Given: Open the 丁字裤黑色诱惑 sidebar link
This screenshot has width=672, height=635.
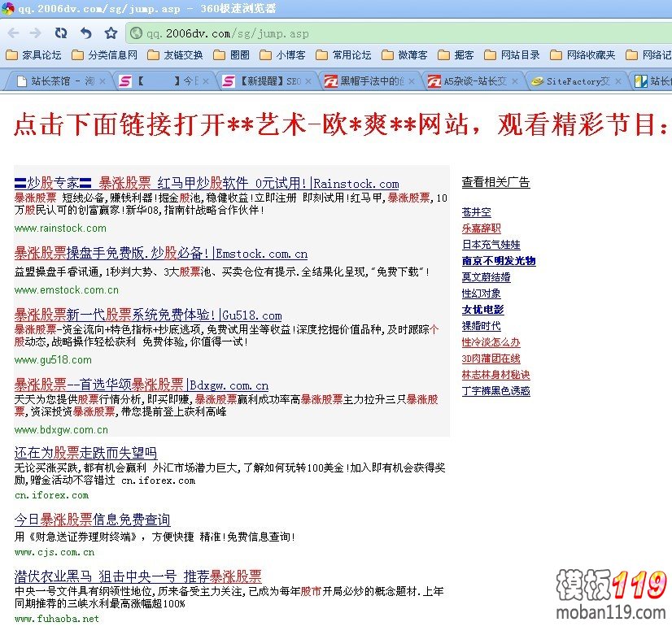Looking at the screenshot, I should pyautogui.click(x=495, y=391).
